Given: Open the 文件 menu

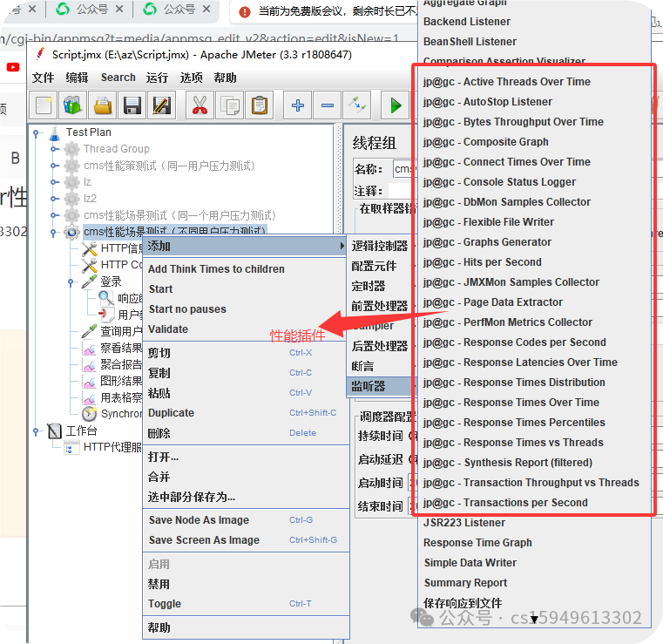Looking at the screenshot, I should (44, 78).
